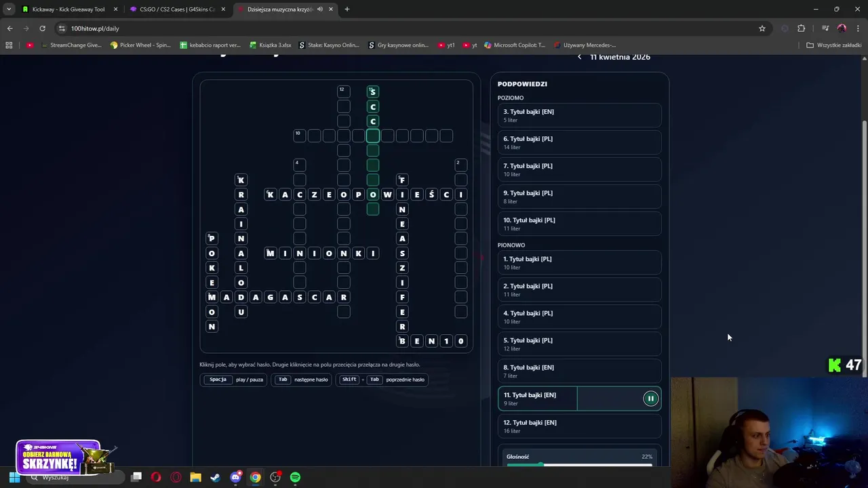Open Używany Mercedes bookmark

click(584, 45)
